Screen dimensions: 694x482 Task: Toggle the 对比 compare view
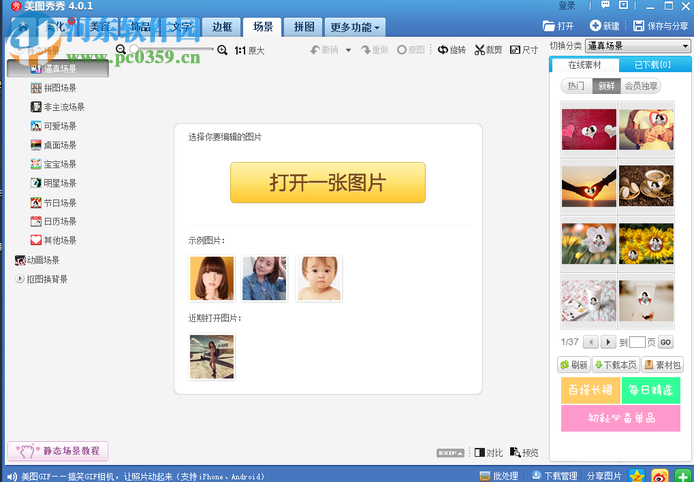pyautogui.click(x=489, y=452)
